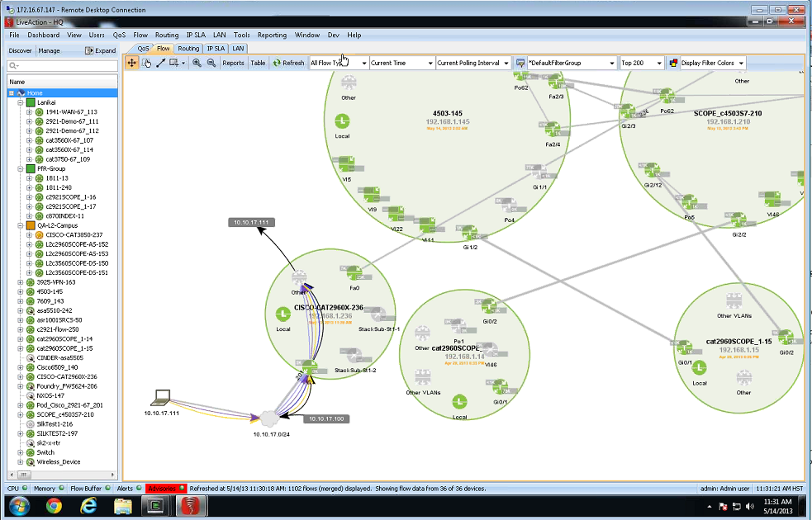Collapse the Lanikai group in the tree
812x520 pixels.
pos(20,102)
